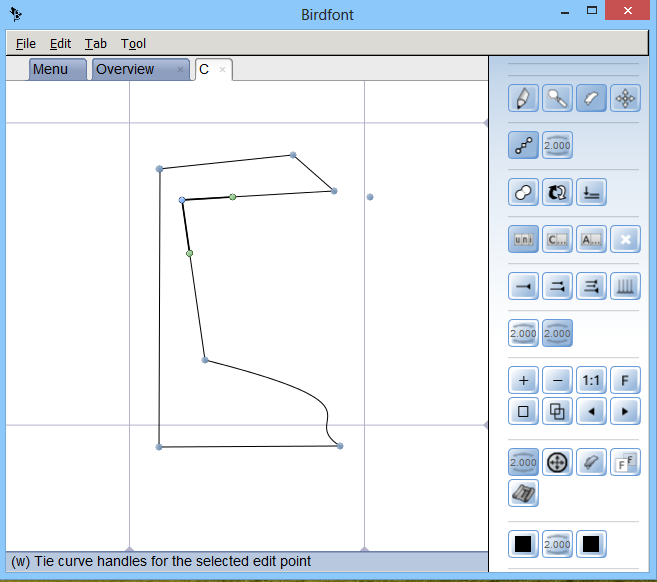Select the highlighted freehand stroke tool in the top row

pos(591,98)
